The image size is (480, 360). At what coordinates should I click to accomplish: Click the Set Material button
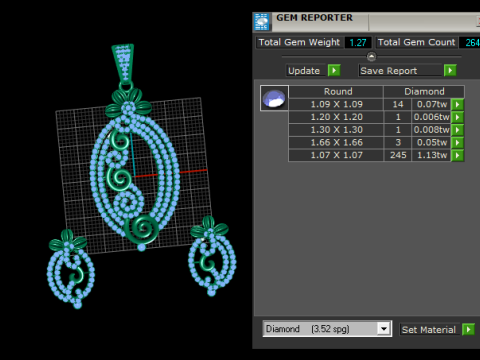pos(430,330)
